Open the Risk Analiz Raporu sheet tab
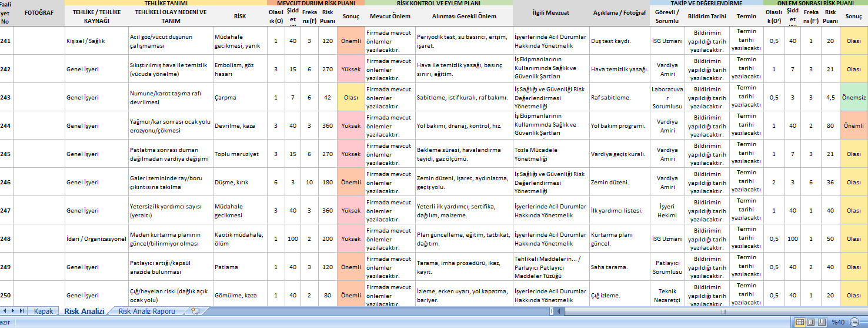Screen dimensions: 868x328 coord(146,311)
